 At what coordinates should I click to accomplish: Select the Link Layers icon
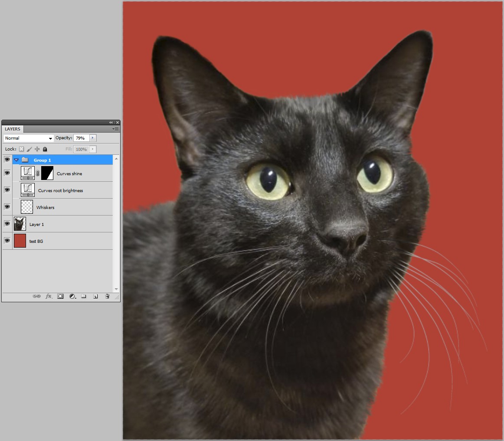[x=37, y=296]
